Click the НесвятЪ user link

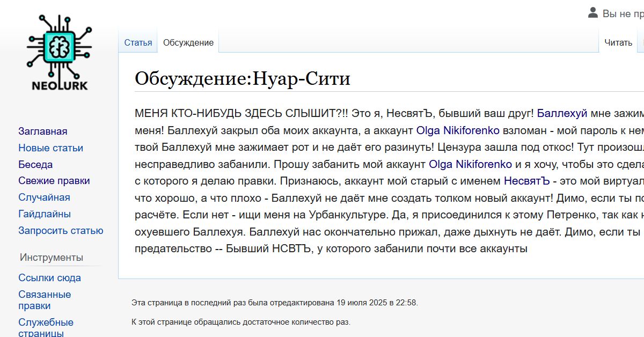pyautogui.click(x=526, y=181)
